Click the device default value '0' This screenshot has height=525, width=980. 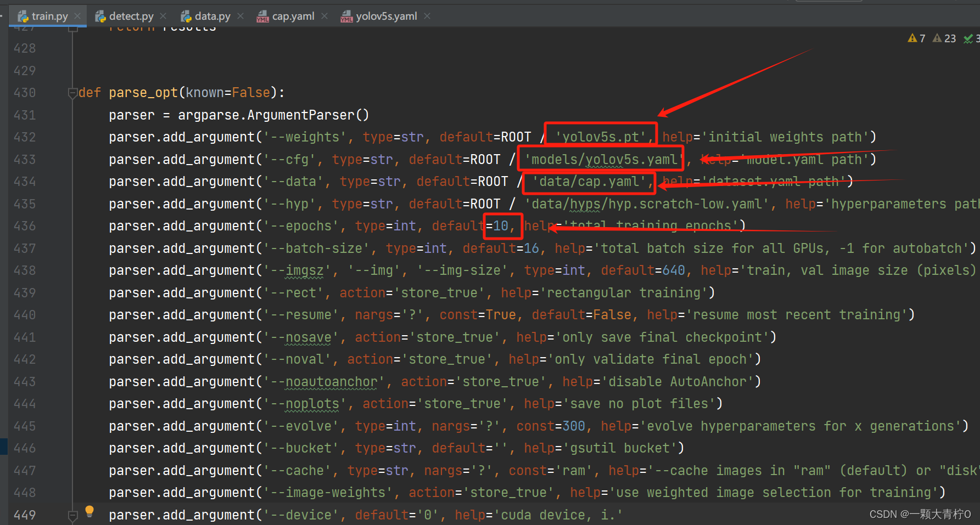[x=428, y=515]
